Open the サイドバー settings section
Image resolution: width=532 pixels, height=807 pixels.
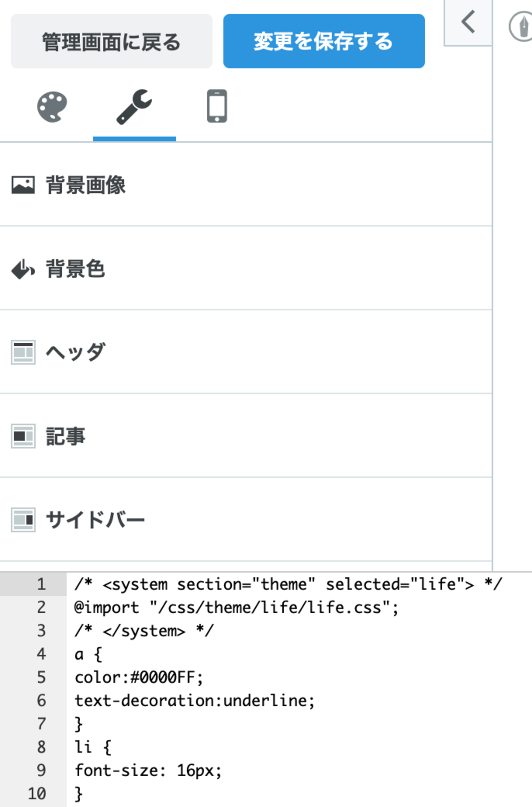click(246, 520)
